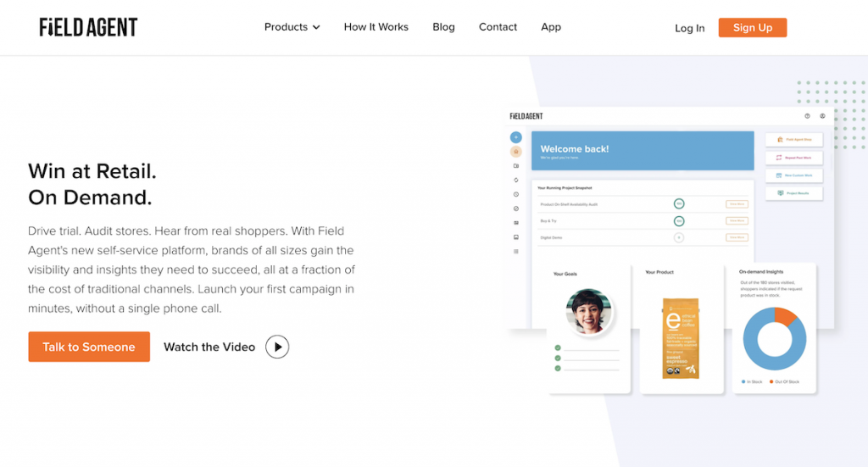Click the Your Product card title
Viewport: 868px width, 467px height.
659,272
